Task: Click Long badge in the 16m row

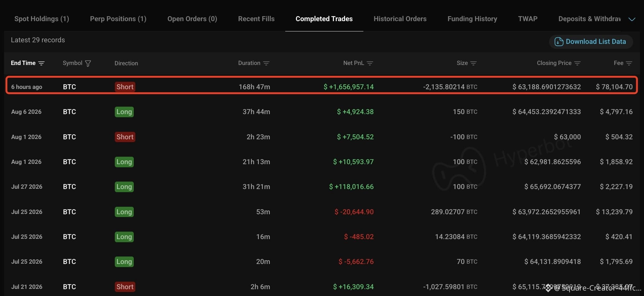Action: [x=124, y=237]
